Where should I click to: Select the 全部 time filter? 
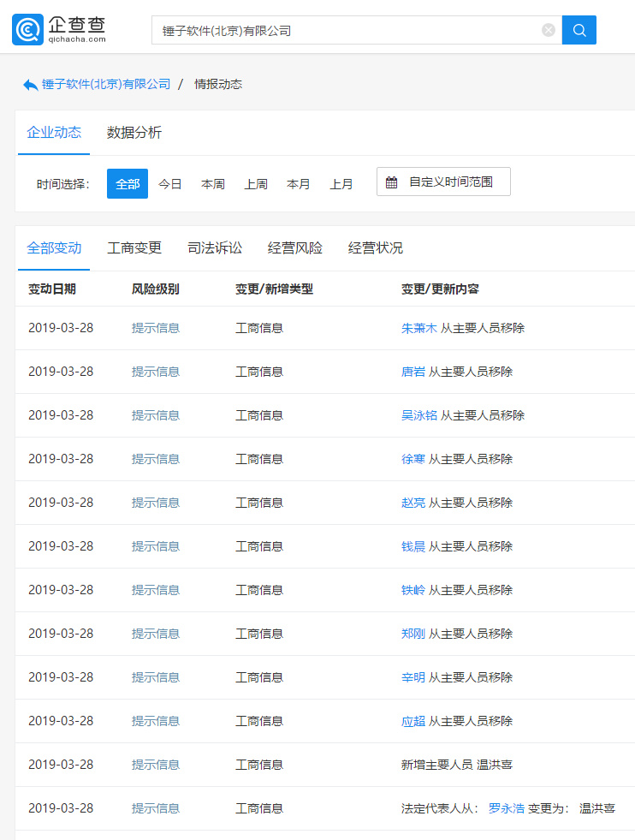pos(128,183)
